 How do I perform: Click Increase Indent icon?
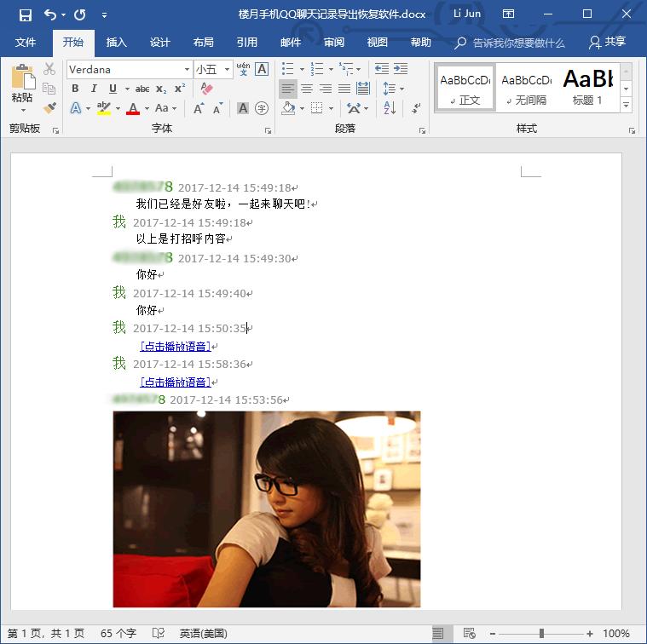point(401,68)
